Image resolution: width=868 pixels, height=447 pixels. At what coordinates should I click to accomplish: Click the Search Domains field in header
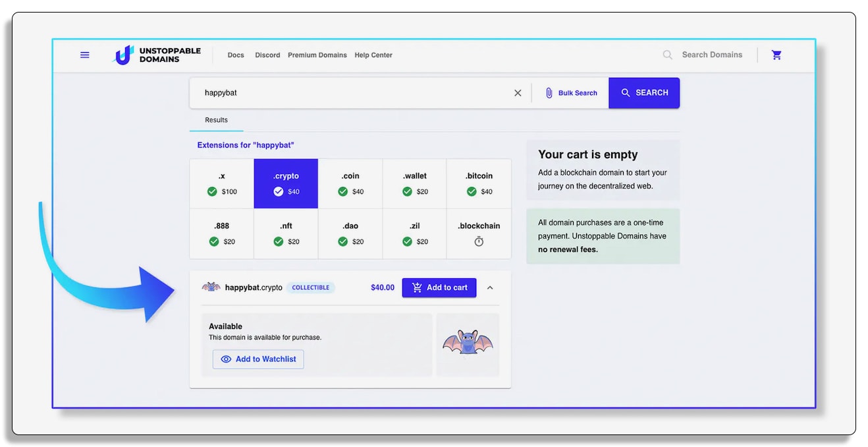pos(712,55)
